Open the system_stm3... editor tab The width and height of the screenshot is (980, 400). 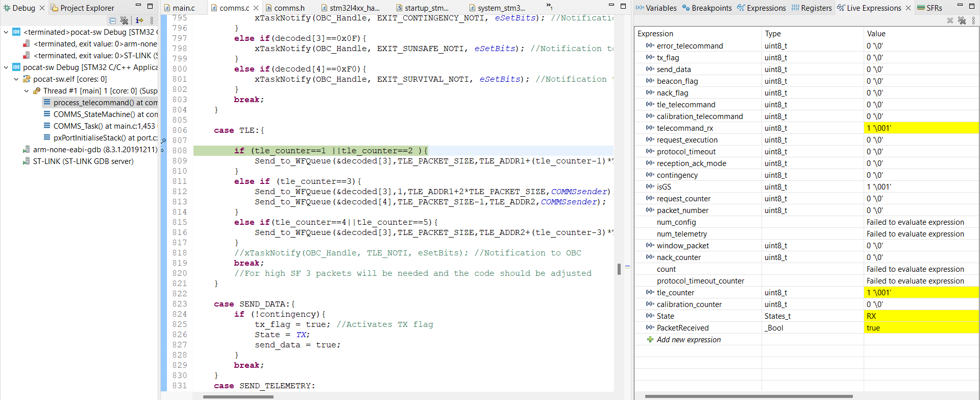[496, 8]
